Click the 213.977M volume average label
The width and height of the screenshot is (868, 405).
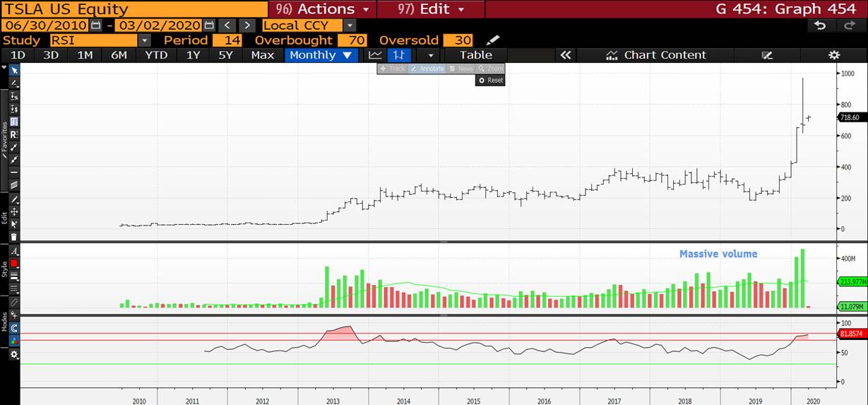point(851,282)
